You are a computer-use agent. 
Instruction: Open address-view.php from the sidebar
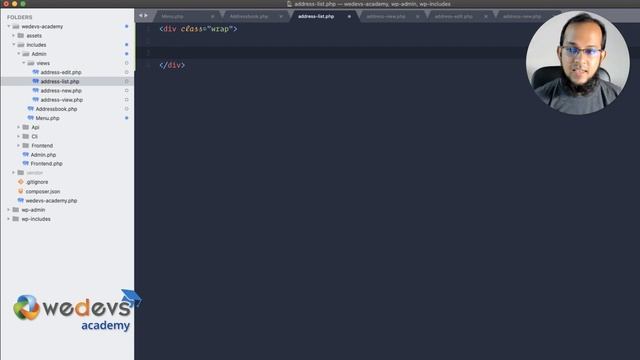(x=62, y=100)
